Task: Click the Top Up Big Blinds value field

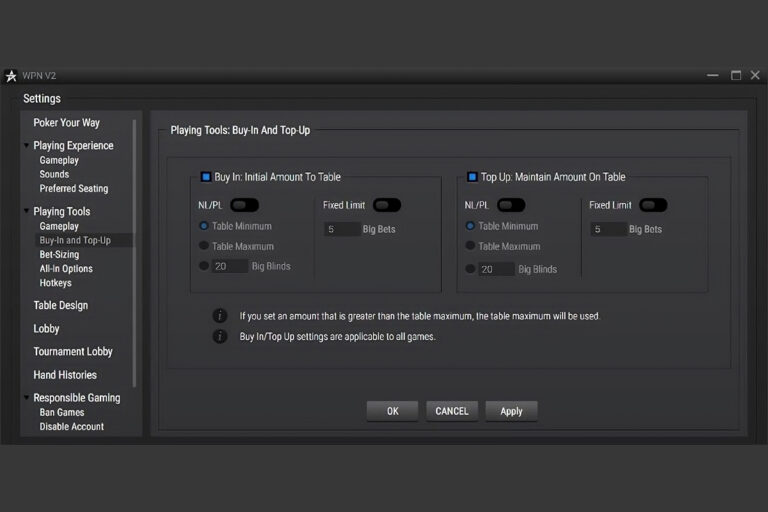Action: (496, 269)
